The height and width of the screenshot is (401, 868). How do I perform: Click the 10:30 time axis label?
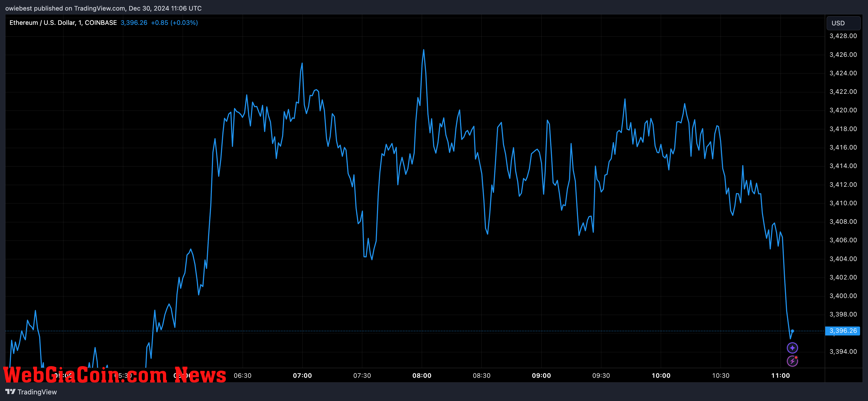coord(721,375)
